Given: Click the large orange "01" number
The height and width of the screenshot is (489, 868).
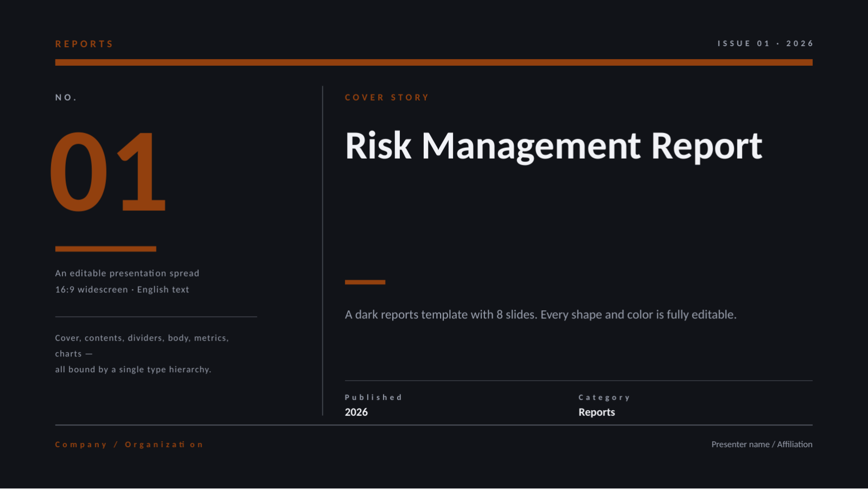Looking at the screenshot, I should (108, 172).
